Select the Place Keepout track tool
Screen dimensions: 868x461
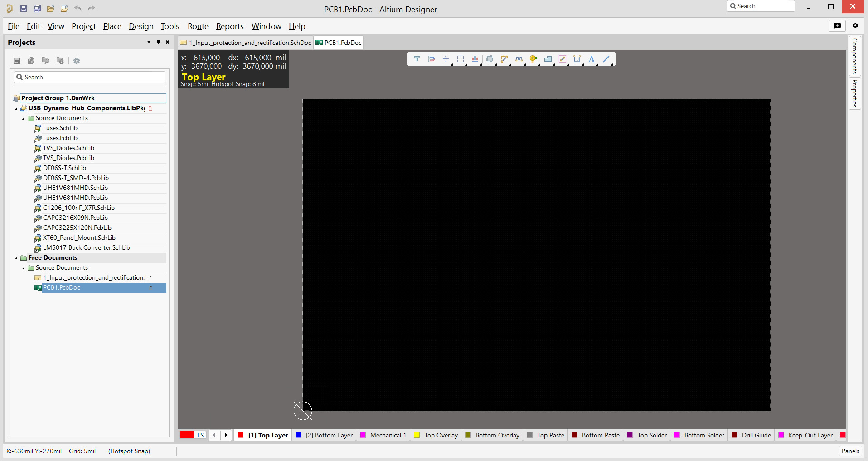[563, 59]
